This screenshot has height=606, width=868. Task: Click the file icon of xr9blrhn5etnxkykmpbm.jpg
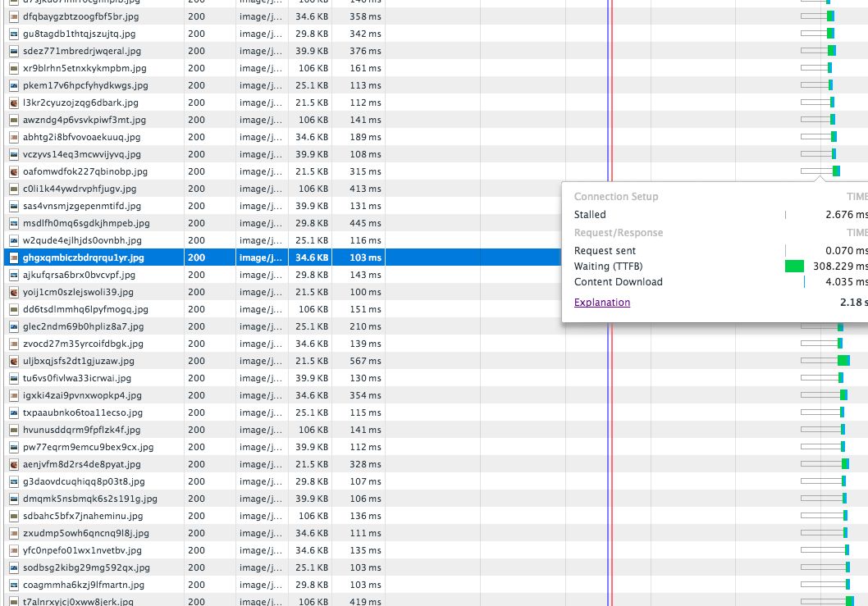tap(14, 68)
